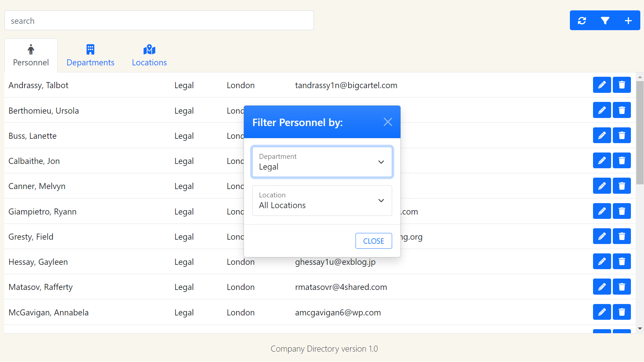The width and height of the screenshot is (644, 362).
Task: Switch to the Locations tab
Action: 149,56
